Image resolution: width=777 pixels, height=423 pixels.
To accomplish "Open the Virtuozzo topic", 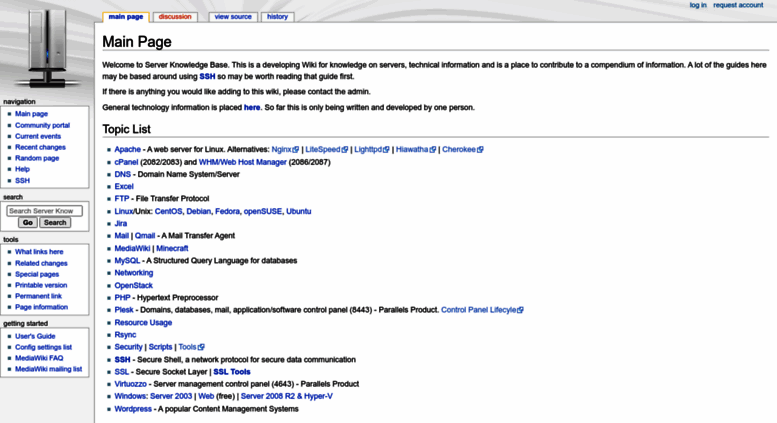I will point(130,384).
